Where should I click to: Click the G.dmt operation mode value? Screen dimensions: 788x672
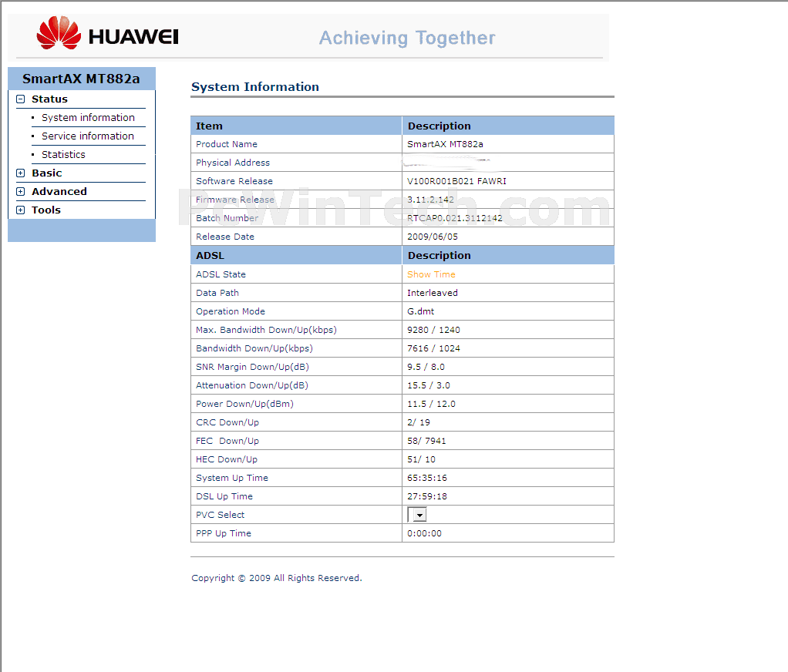point(421,312)
